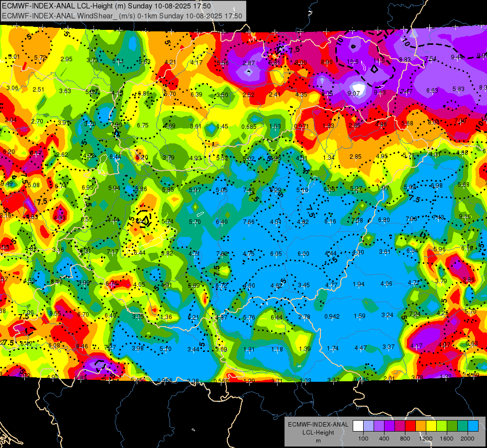
Task: Click the deep purple legend swatch after 400
Action: 390,426
